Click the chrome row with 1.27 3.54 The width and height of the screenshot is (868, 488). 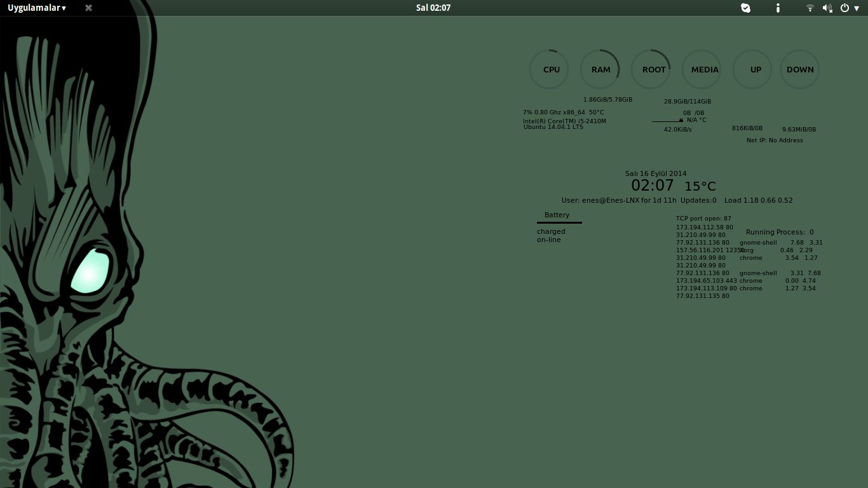[777, 288]
